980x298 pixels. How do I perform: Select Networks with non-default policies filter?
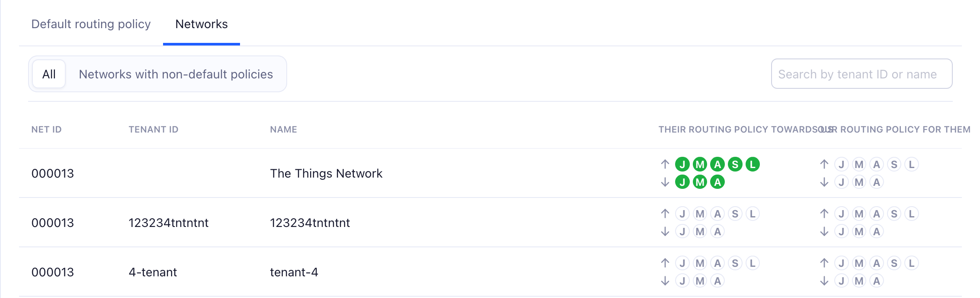(x=176, y=74)
